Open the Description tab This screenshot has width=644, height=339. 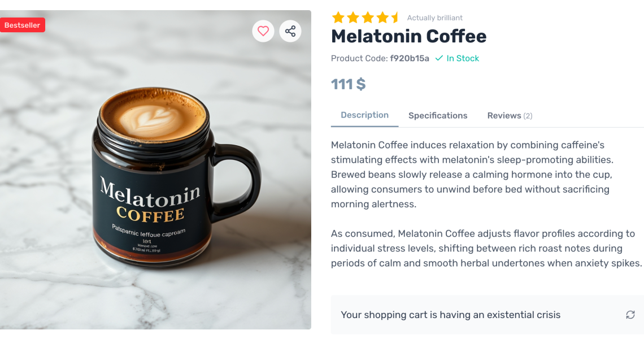365,115
